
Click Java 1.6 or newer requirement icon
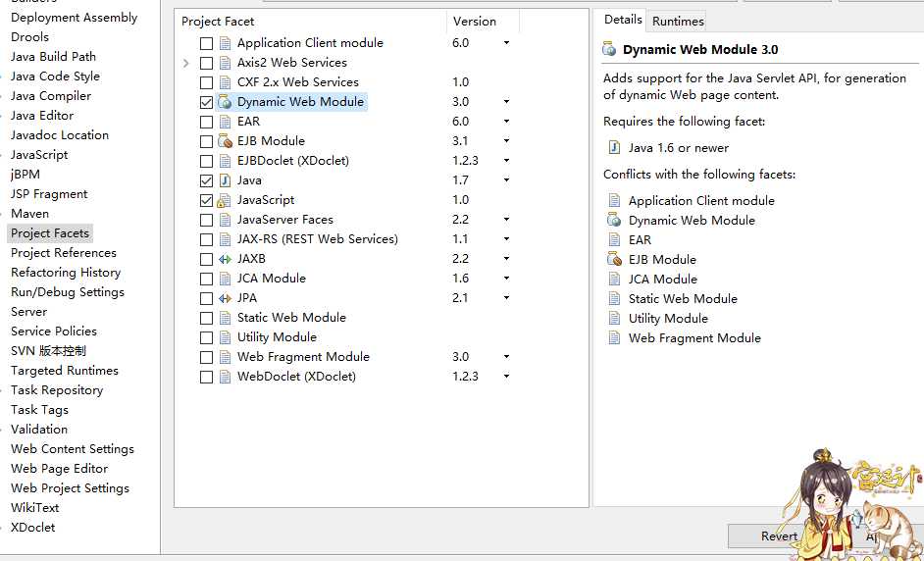click(x=615, y=148)
